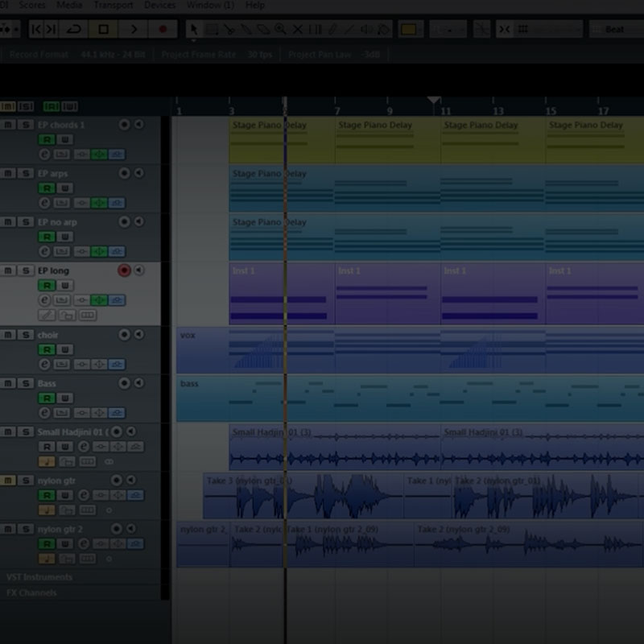The height and width of the screenshot is (644, 644).
Task: Open the Scores menu
Action: tap(32, 6)
